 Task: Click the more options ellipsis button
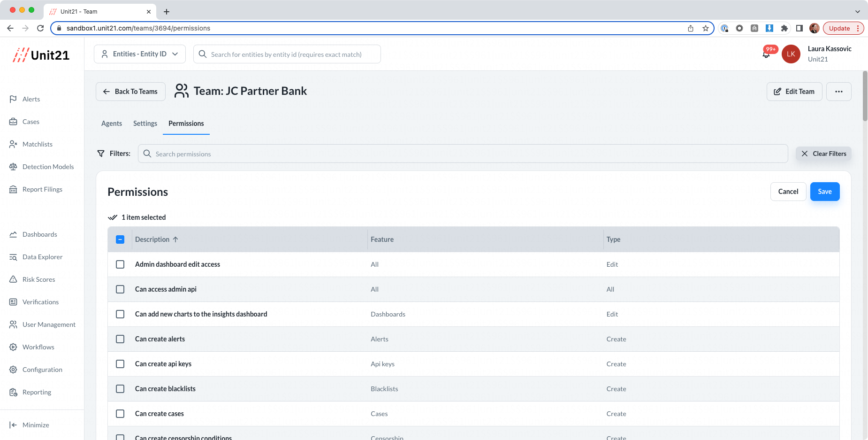839,92
